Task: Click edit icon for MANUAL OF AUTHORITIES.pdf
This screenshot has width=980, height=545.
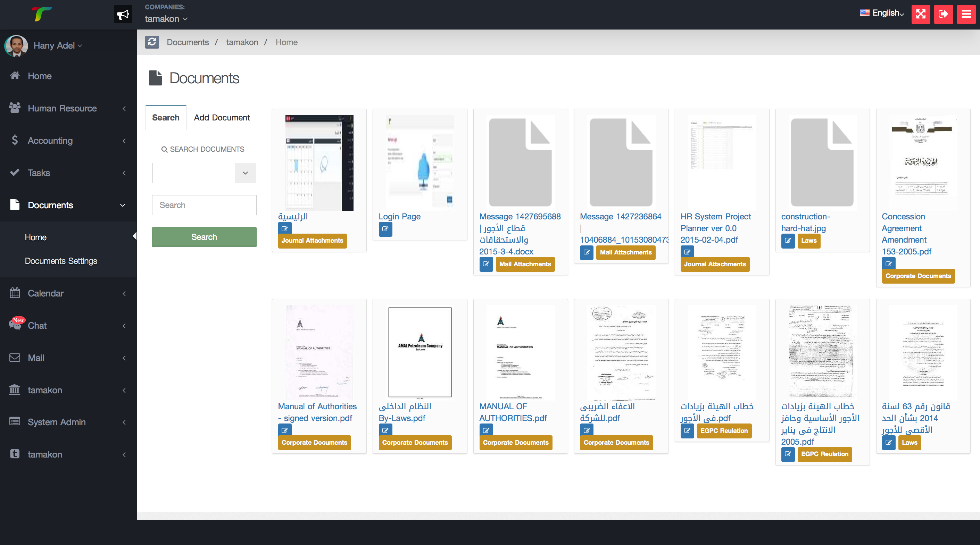Action: click(486, 430)
